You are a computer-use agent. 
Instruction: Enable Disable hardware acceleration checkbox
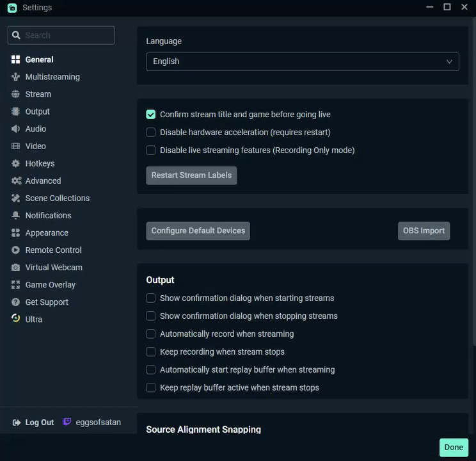(x=150, y=133)
